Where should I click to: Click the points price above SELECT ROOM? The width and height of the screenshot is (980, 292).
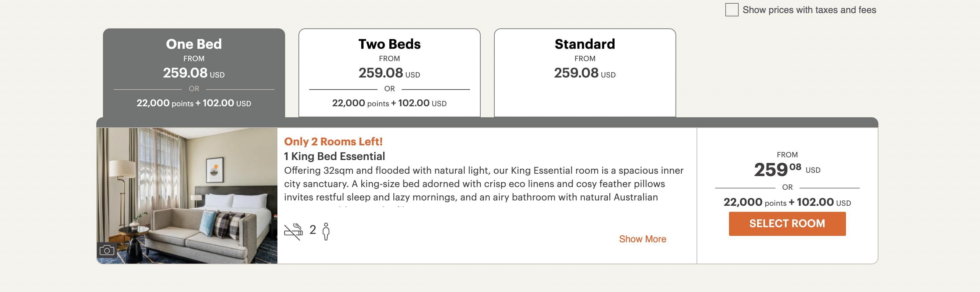(x=787, y=202)
